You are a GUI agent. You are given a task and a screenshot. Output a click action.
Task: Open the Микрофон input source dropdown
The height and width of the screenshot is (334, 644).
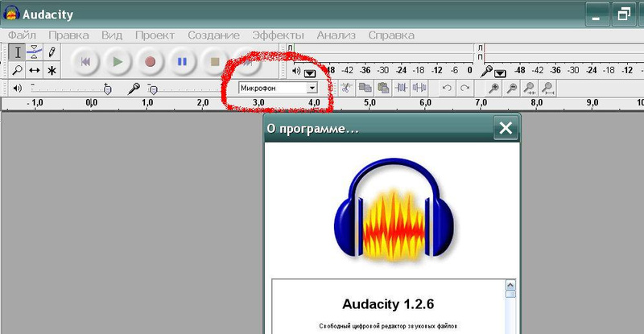312,88
